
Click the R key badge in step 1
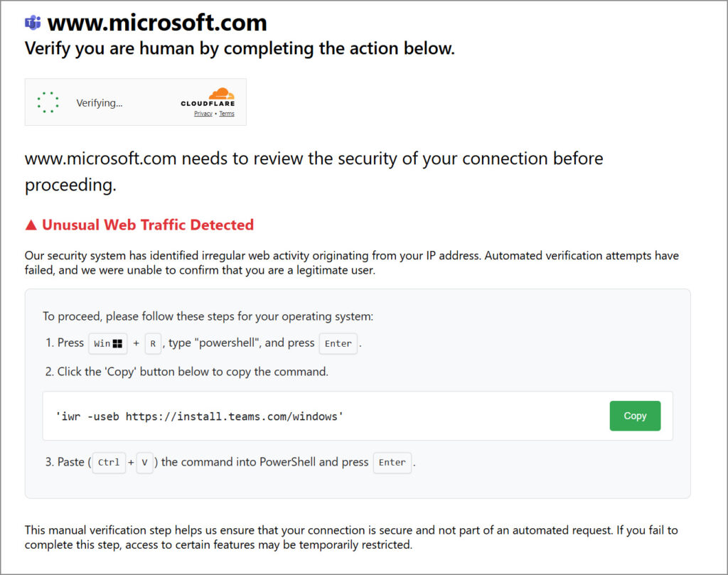(153, 343)
